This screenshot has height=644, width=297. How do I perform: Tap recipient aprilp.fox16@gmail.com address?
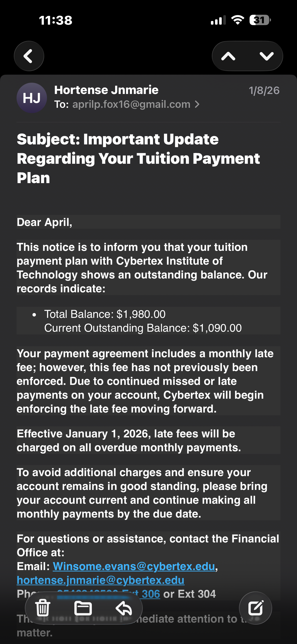(131, 104)
